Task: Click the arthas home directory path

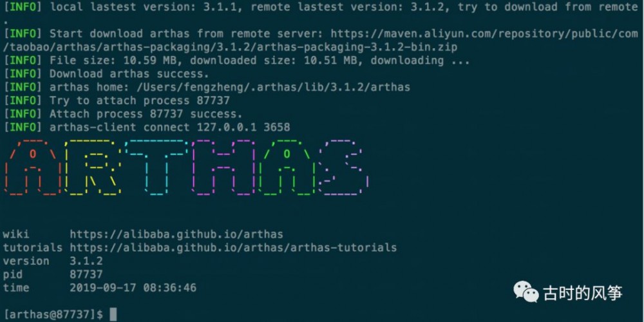Action: point(270,87)
